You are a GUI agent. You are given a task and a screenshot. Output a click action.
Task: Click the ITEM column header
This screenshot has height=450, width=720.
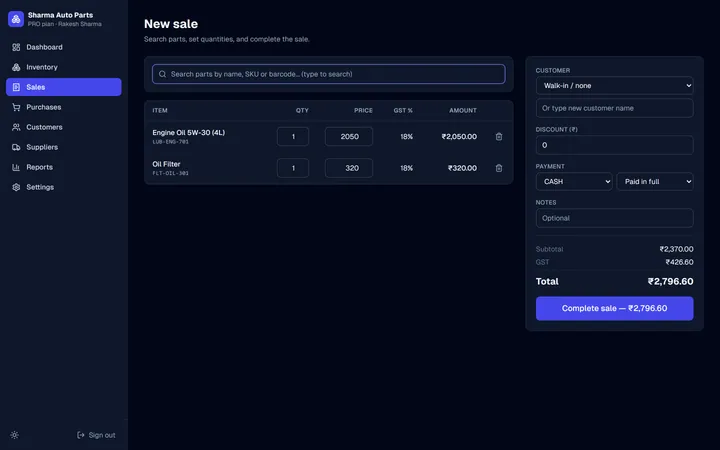(160, 111)
